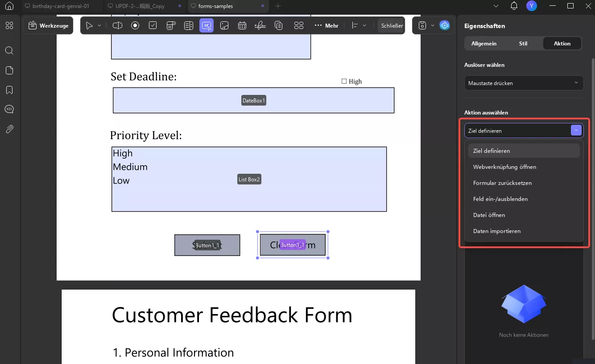Switch to the Allgemein properties tab
Image resolution: width=595 pixels, height=364 pixels.
484,44
